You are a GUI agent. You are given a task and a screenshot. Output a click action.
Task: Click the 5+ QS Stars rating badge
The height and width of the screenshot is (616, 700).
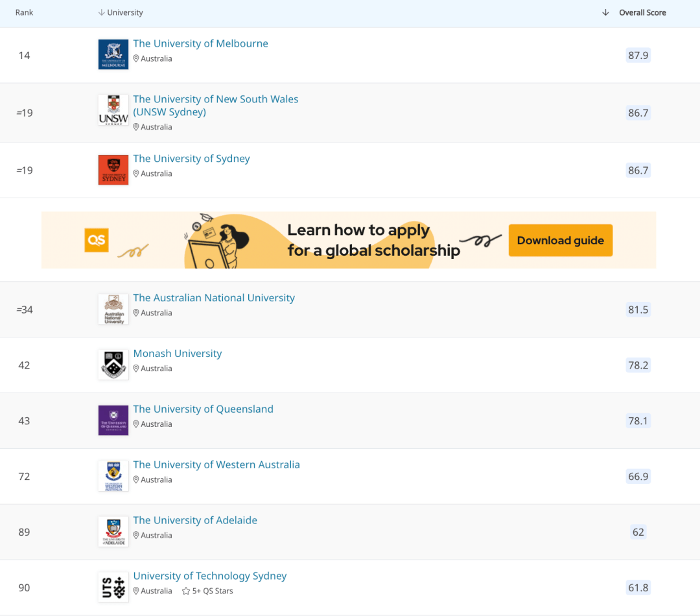click(207, 591)
